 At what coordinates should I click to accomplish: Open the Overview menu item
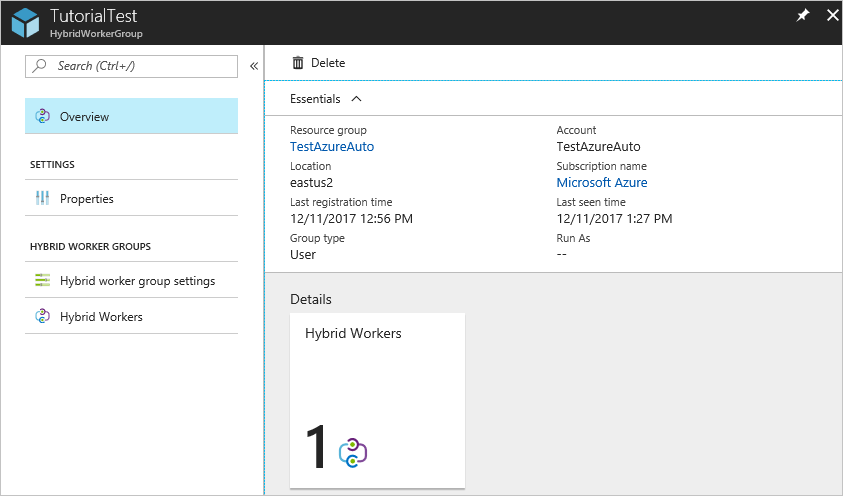tap(85, 117)
